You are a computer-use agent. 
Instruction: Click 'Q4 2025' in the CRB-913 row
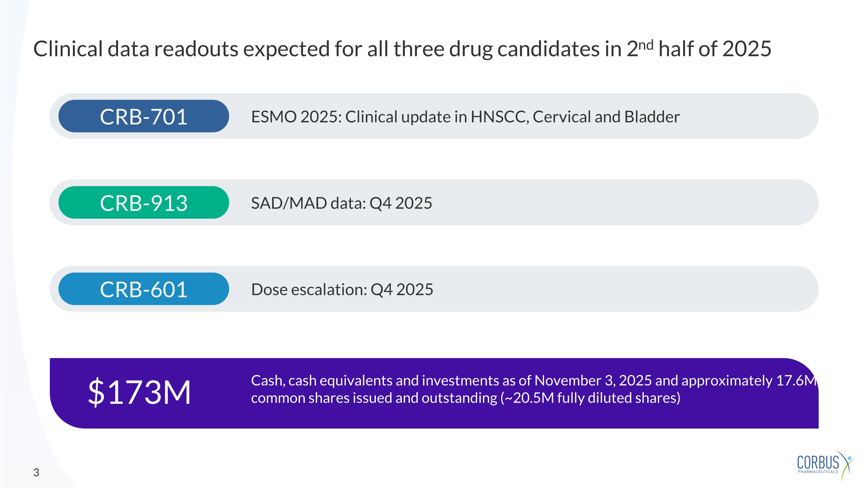point(401,203)
